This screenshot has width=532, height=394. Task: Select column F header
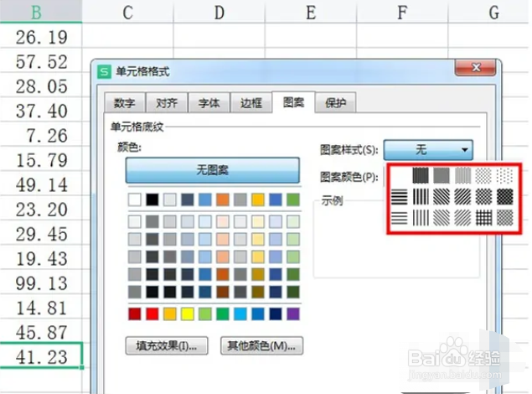(402, 13)
